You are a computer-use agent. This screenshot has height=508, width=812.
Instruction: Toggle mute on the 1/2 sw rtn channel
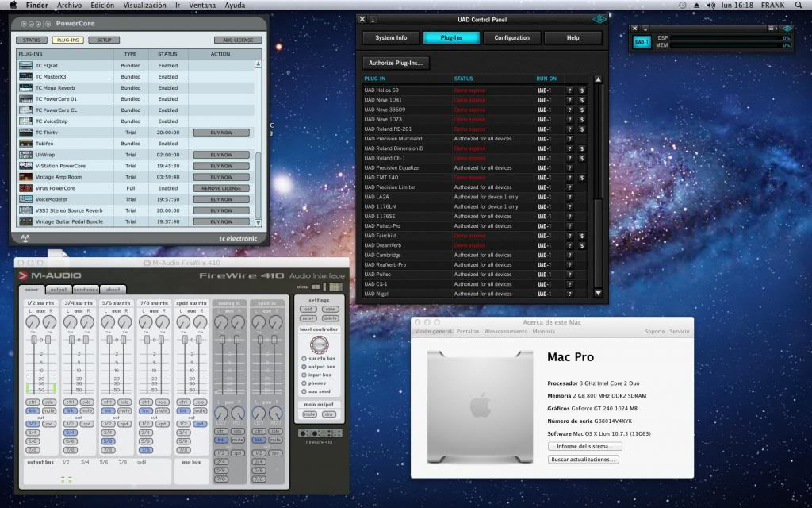[49, 410]
